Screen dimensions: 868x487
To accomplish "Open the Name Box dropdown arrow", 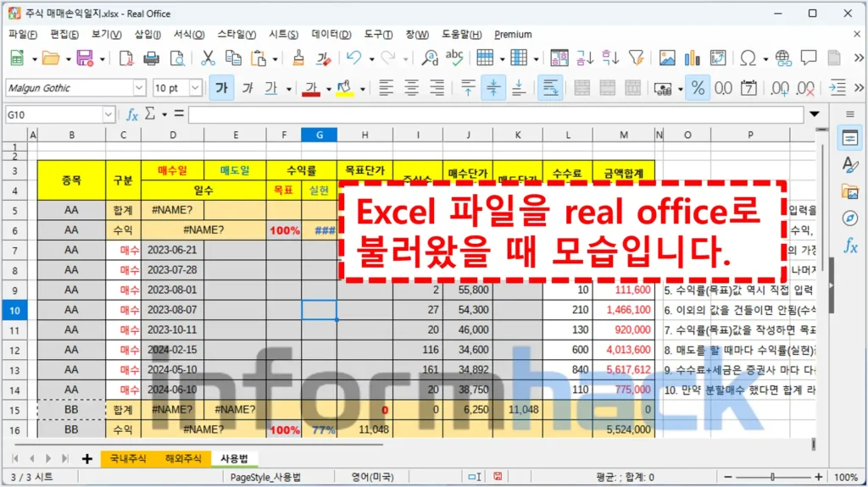I will tap(108, 114).
